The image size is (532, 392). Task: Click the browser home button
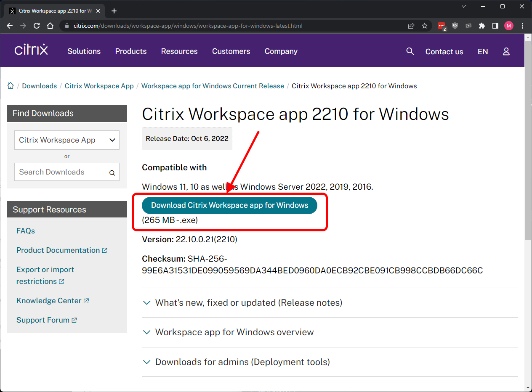pyautogui.click(x=50, y=26)
